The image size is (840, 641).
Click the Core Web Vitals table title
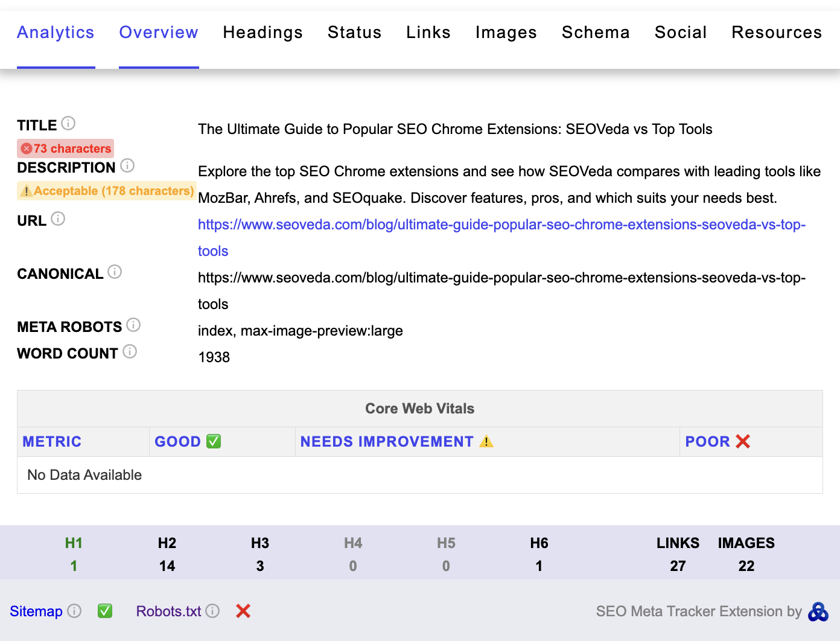[x=420, y=409]
